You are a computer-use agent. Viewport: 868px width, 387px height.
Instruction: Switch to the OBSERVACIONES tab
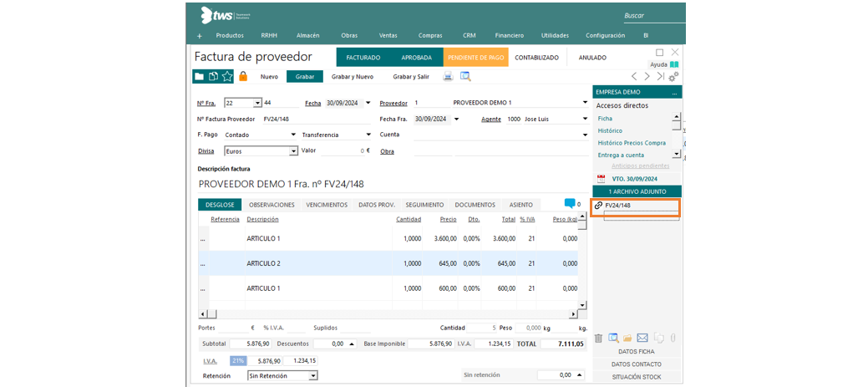272,205
